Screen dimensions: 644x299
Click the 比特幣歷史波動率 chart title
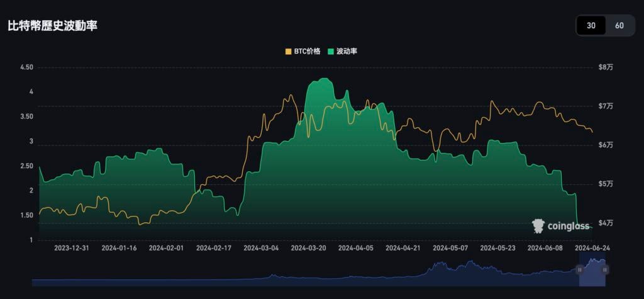click(53, 26)
